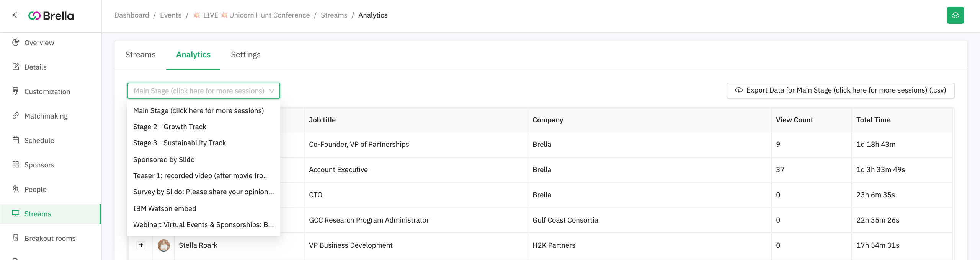Open LIVE Unicorn Hunt Conference breadcrumb
The image size is (980, 260).
(251, 15)
